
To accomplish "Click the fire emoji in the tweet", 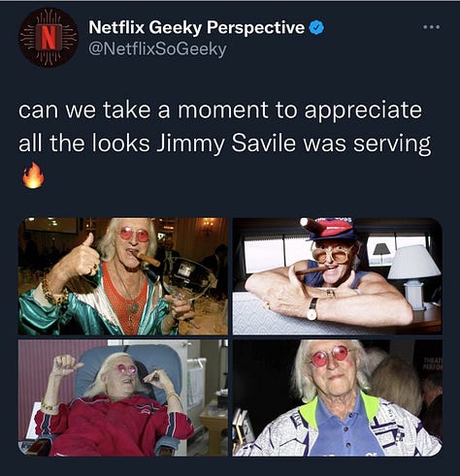I will (33, 175).
